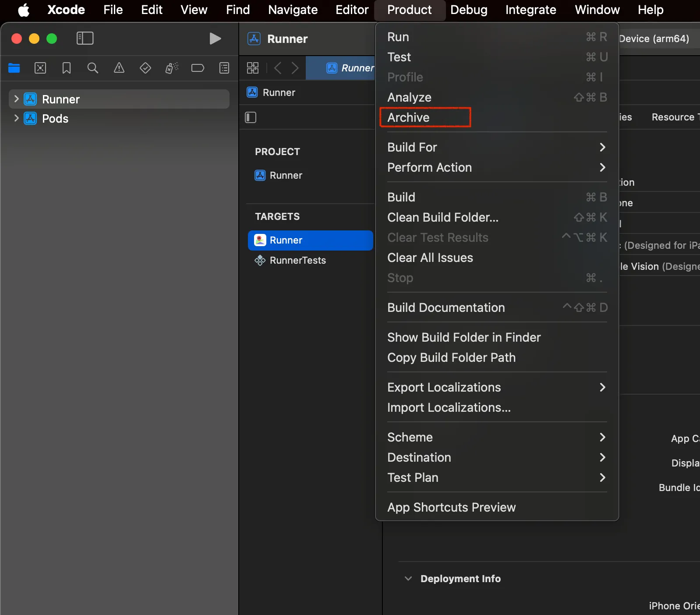This screenshot has width=700, height=615.
Task: Open the Build For submenu
Action: click(x=497, y=147)
